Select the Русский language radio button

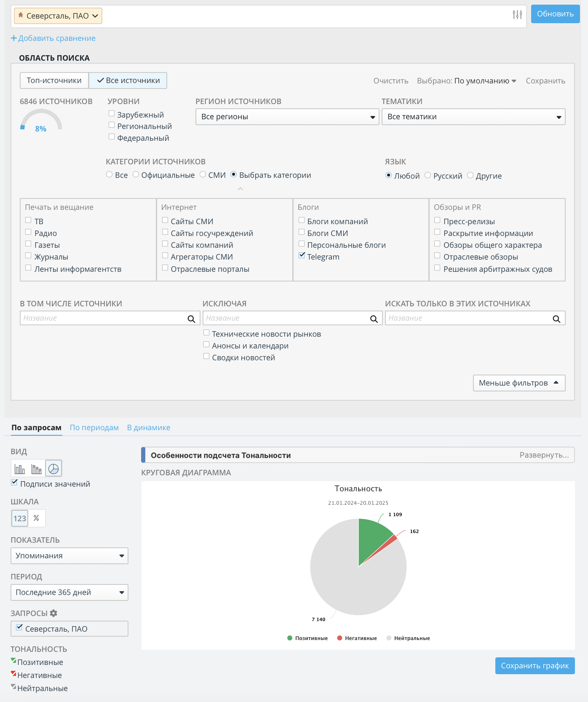point(428,175)
